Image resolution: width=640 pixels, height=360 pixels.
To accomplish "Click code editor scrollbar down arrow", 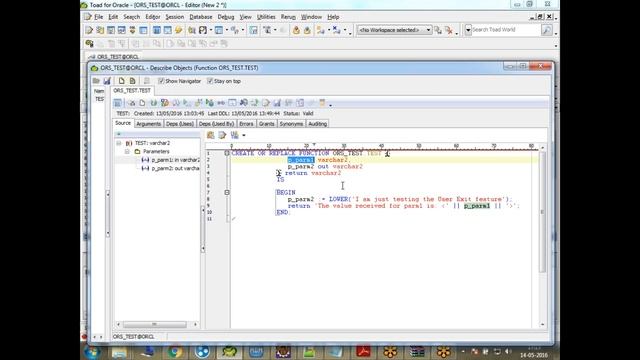I will tap(542, 324).
